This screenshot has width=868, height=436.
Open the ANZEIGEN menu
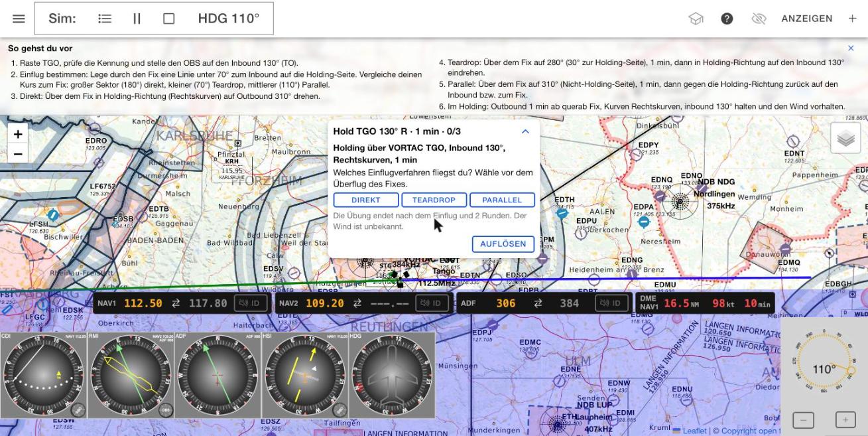(x=806, y=19)
